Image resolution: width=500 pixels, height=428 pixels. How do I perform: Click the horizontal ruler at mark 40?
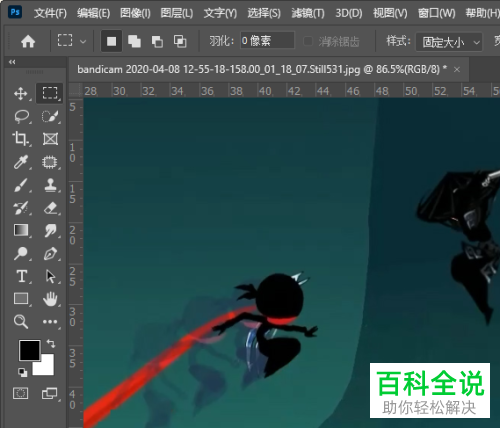point(265,91)
